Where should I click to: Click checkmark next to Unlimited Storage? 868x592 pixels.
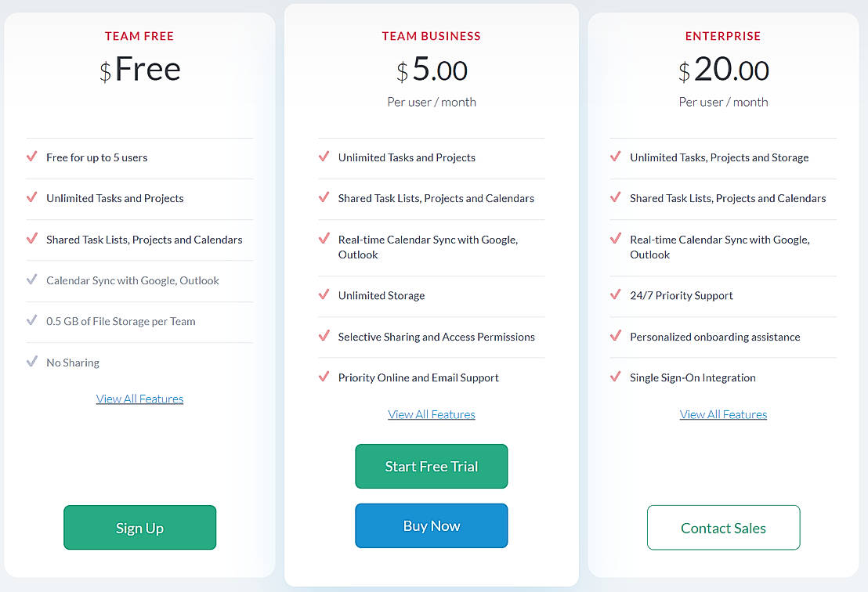[324, 295]
